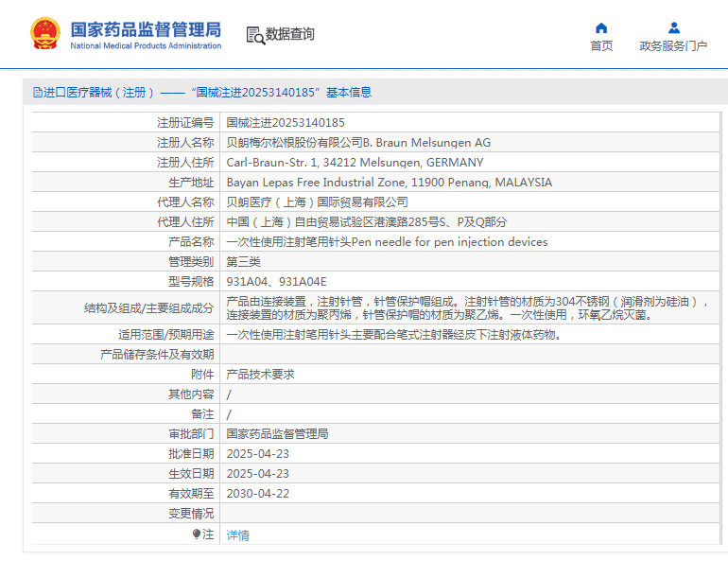The width and height of the screenshot is (728, 561).
Task: Open the 数据查询 text link
Action: coord(290,34)
